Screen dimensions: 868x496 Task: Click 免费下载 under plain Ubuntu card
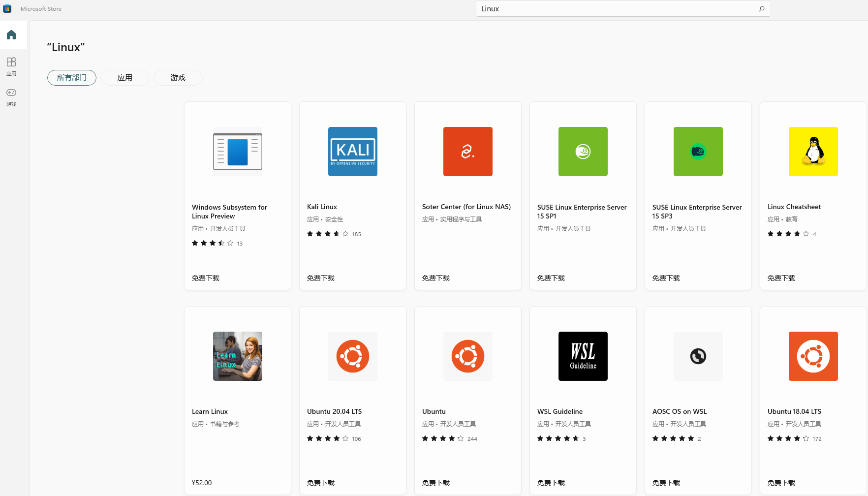click(436, 483)
